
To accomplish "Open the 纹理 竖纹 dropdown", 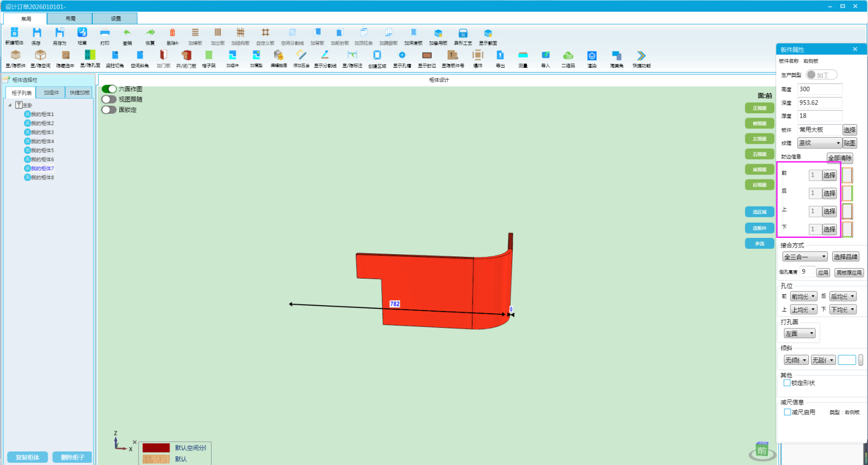I will pyautogui.click(x=819, y=143).
